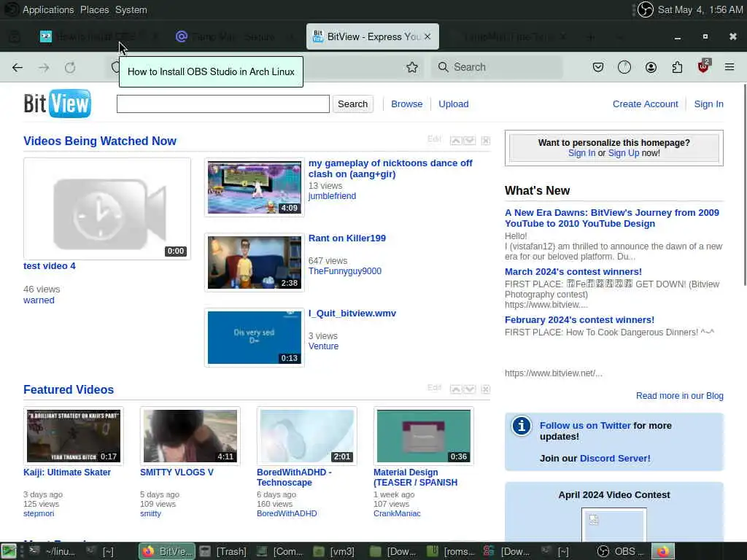The width and height of the screenshot is (747, 560).
Task: Click the circular clock icon in browser toolbar
Action: (x=624, y=67)
